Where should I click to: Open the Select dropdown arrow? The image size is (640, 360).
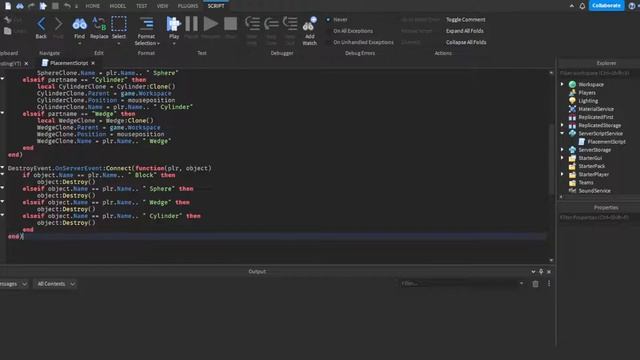tap(119, 43)
